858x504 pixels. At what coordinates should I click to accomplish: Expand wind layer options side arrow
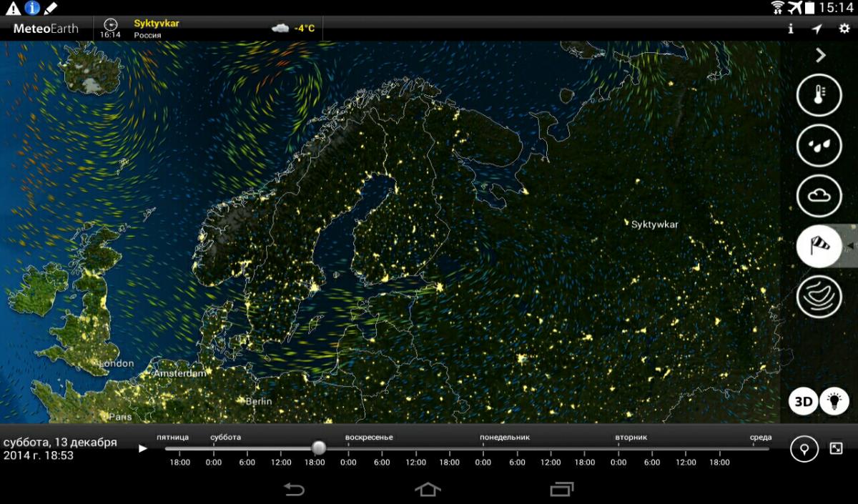click(850, 246)
